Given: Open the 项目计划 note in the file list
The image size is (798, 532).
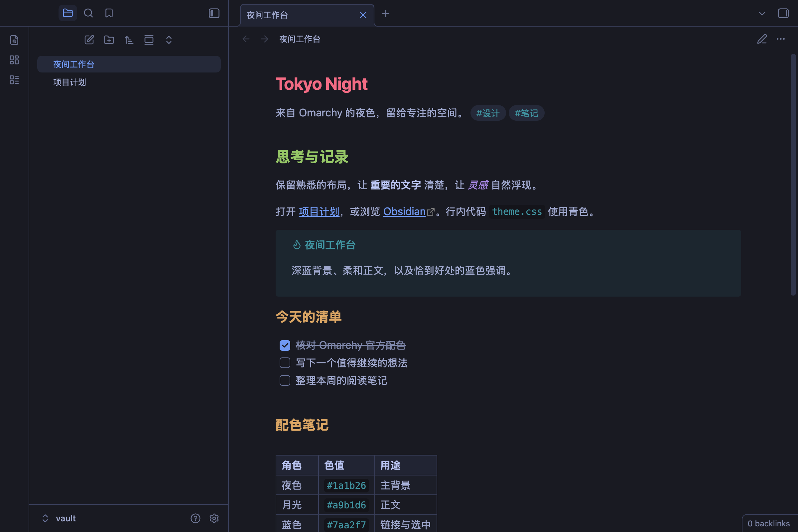Looking at the screenshot, I should 129,82.
